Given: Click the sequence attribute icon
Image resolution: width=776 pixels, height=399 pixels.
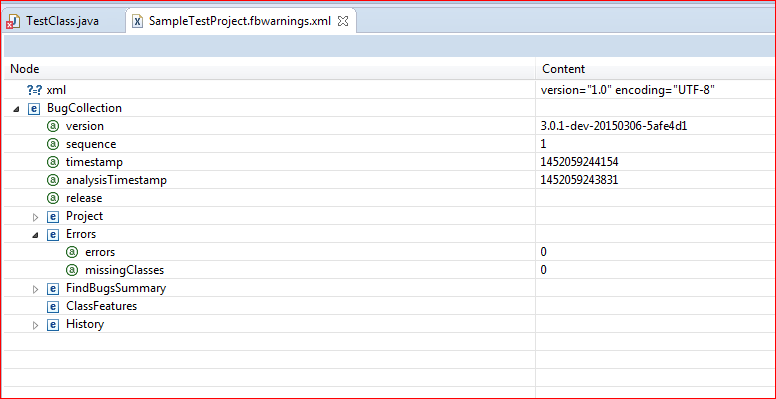Looking at the screenshot, I should click(x=53, y=144).
